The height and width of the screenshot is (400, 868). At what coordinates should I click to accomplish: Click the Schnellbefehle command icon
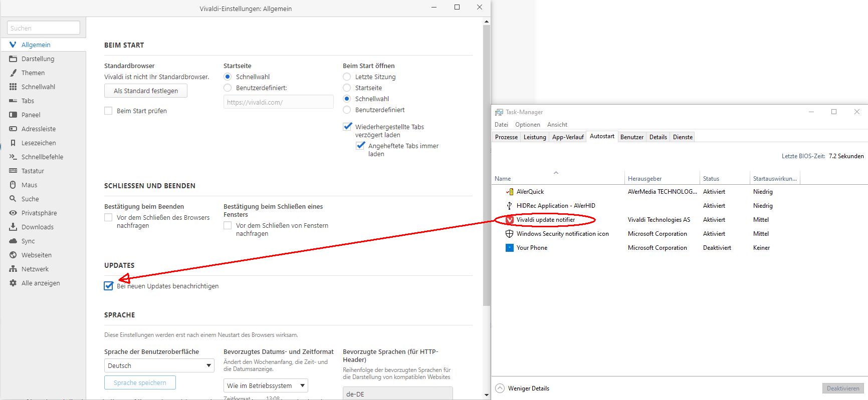[x=13, y=157]
